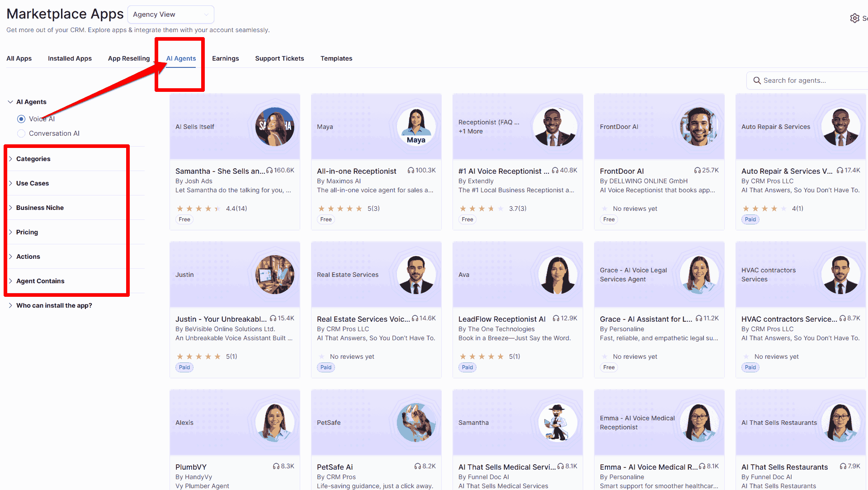Click headphone icon on All-in-one Receptionist card
This screenshot has width=868, height=490.
tap(411, 171)
